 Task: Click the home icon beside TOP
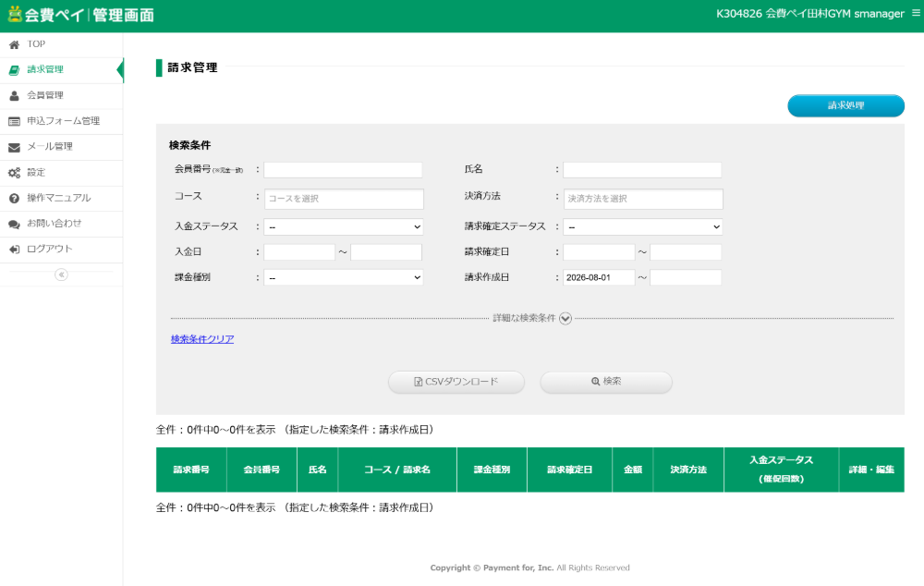click(x=14, y=44)
